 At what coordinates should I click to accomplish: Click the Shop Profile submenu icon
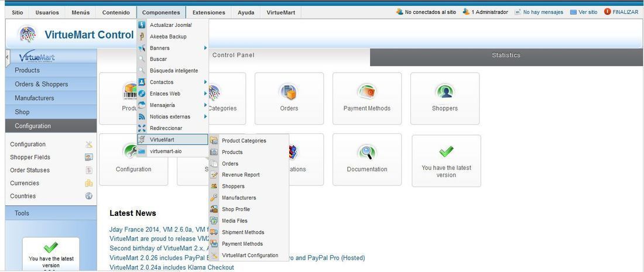click(x=214, y=209)
